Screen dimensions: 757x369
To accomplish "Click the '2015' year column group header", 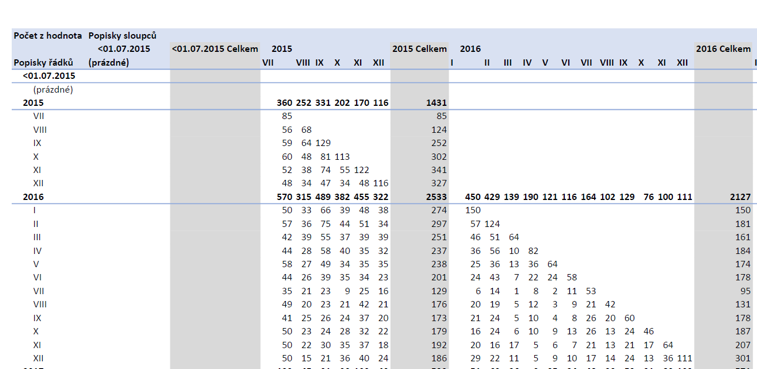I will coord(281,49).
